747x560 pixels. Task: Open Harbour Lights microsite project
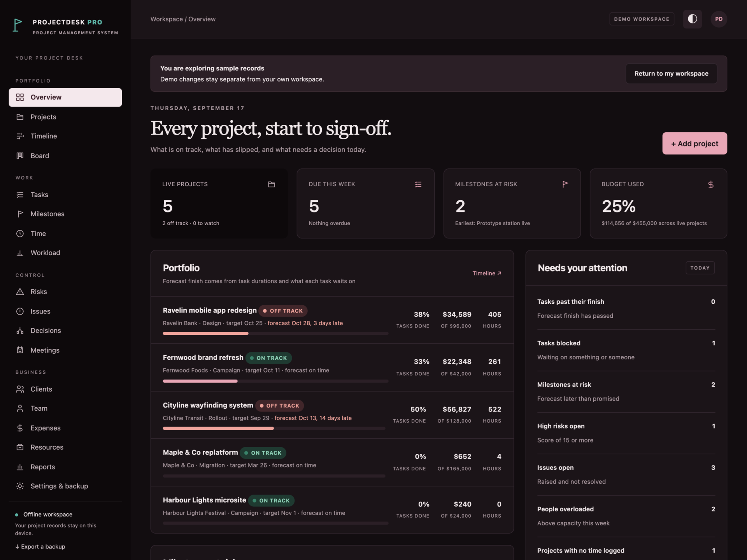click(x=332, y=510)
